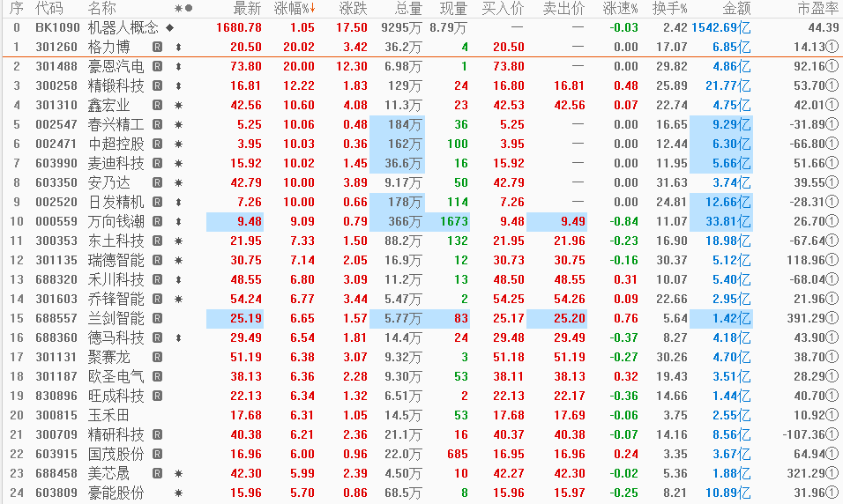Click the 代码 column header
Image resolution: width=843 pixels, height=504 pixels.
pos(48,8)
